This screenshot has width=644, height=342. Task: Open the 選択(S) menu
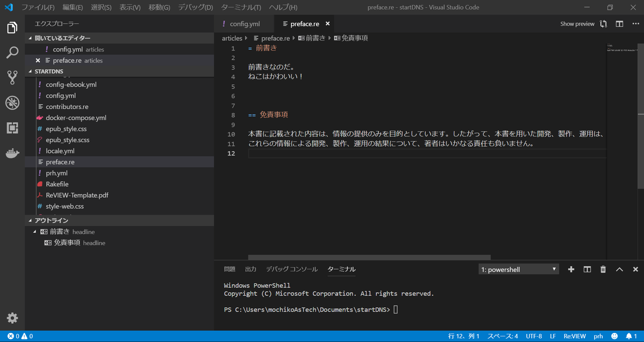[101, 8]
